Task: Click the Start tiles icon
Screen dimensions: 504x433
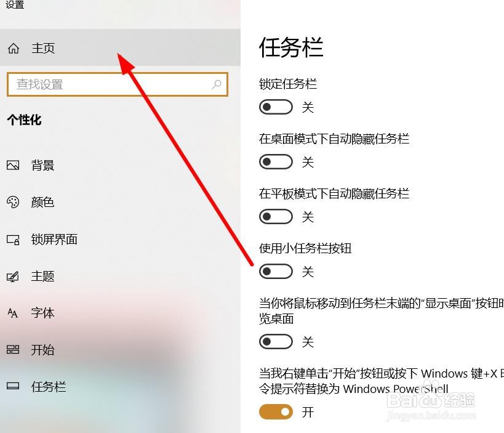Action: [x=13, y=349]
